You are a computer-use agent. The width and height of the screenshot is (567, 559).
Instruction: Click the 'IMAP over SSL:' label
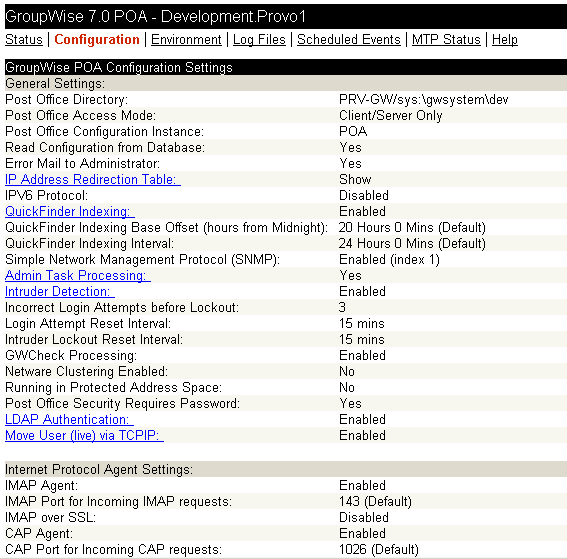click(x=51, y=517)
